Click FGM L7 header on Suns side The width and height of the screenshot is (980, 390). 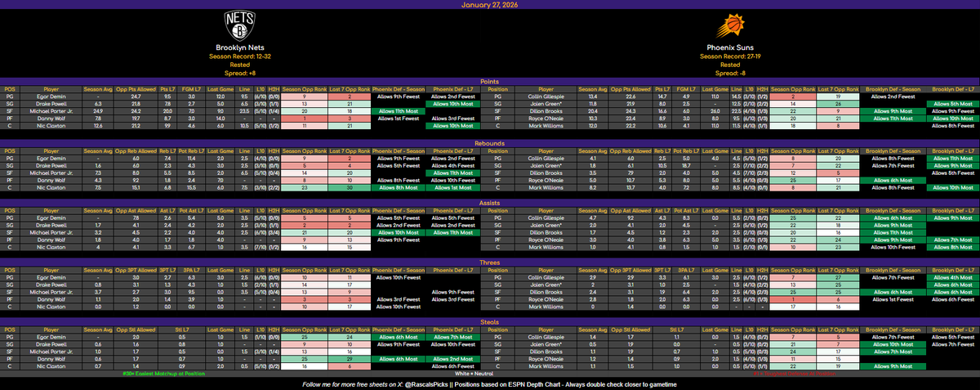point(688,88)
